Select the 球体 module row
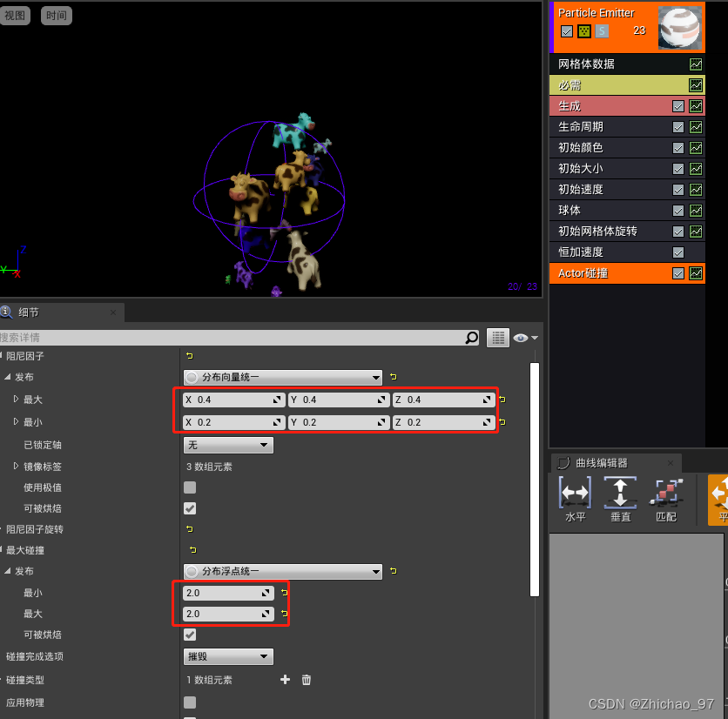The image size is (728, 719). 627,211
